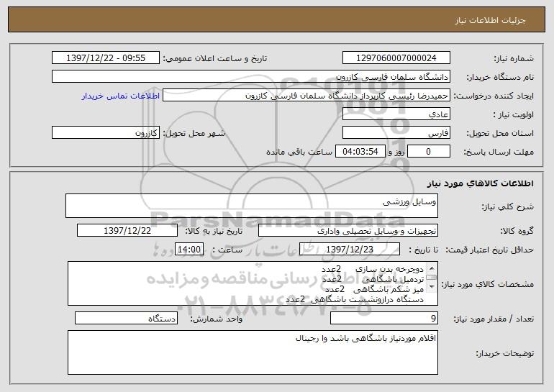554x392 pixels.
Task: Click the priority field عادي
Action: [396, 114]
